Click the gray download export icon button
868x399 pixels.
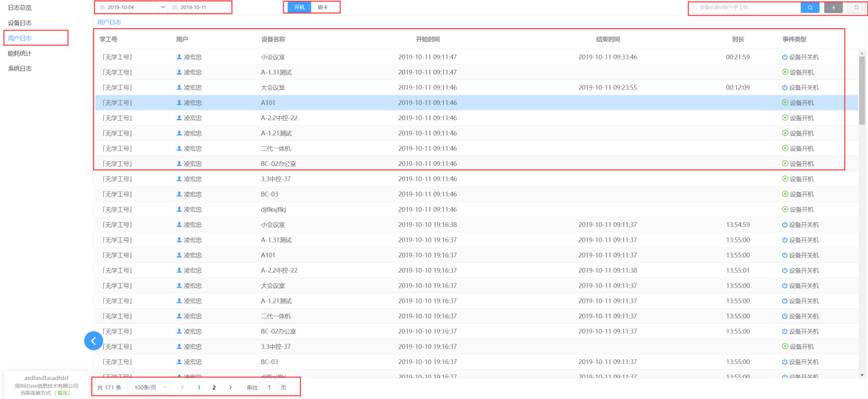point(833,8)
